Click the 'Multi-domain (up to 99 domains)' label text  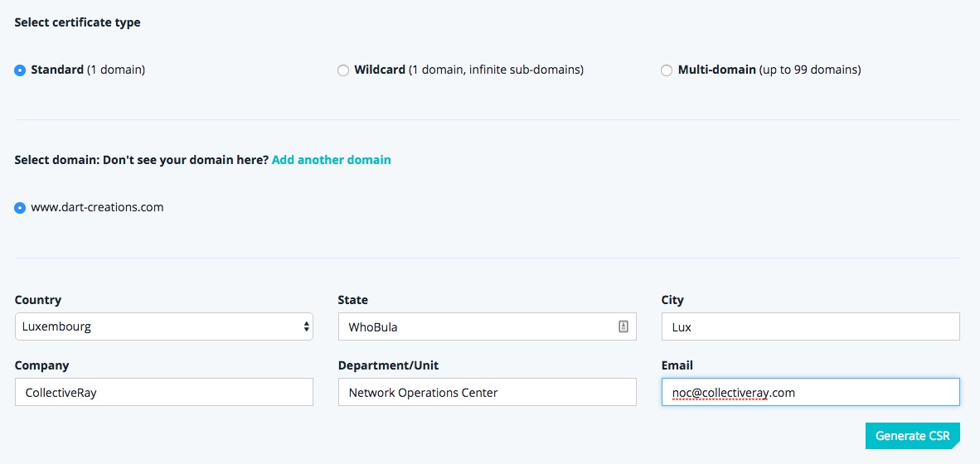point(769,70)
